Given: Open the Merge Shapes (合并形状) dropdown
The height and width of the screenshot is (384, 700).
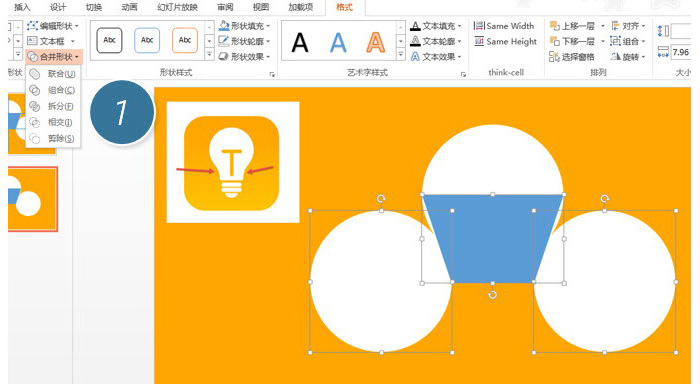Looking at the screenshot, I should 54,57.
